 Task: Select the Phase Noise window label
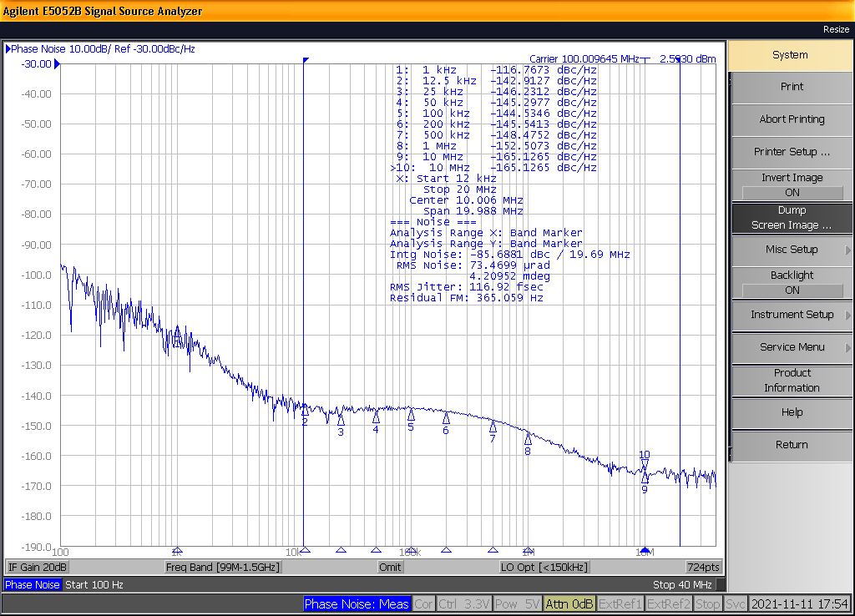[33, 585]
